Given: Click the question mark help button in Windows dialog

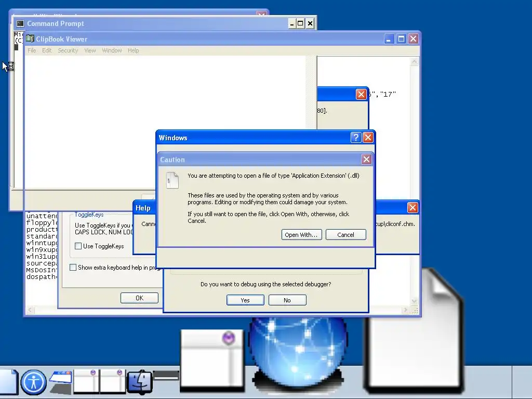Looking at the screenshot, I should (355, 137).
